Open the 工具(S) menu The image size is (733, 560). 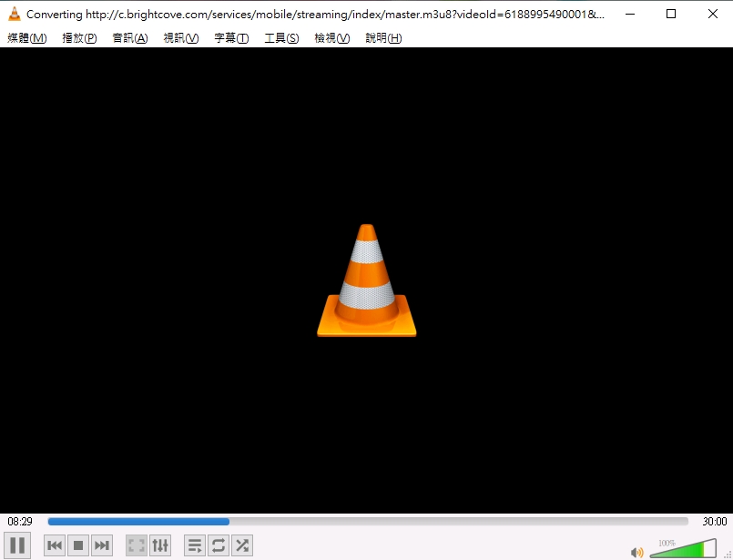click(x=281, y=38)
